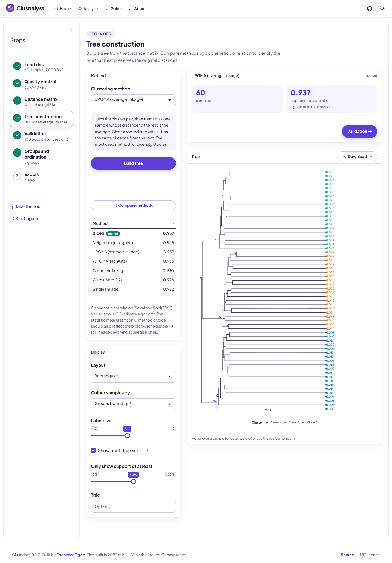This screenshot has height=563, width=392.
Task: Click the Complete linkage method row
Action: 133,271
